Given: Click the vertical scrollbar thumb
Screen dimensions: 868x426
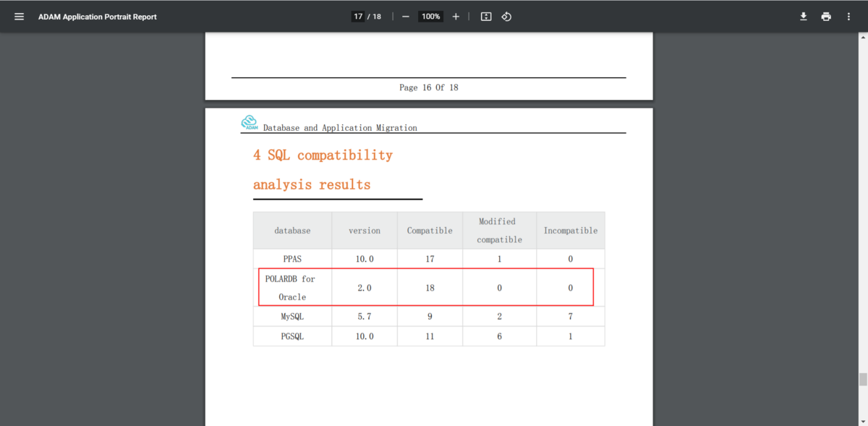Looking at the screenshot, I should (x=863, y=380).
